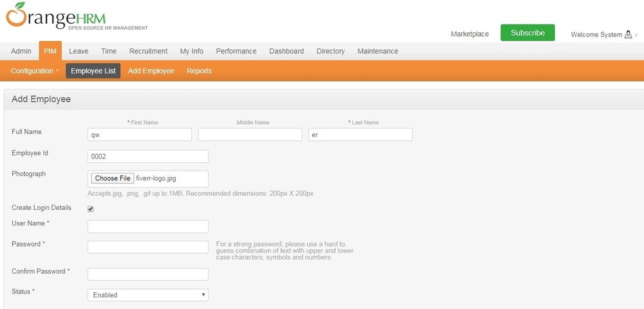Open the Status dropdown showing Enabled
The image size is (644, 309).
tap(148, 295)
